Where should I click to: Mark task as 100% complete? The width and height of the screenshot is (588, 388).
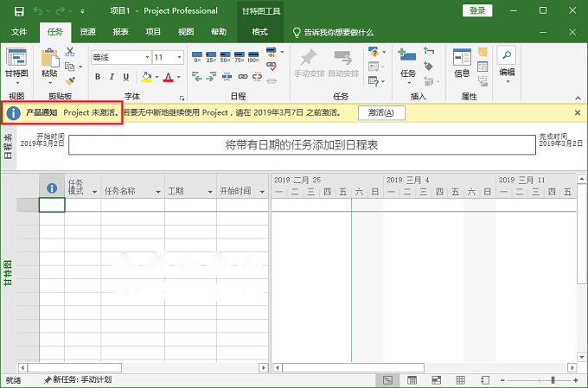tap(253, 57)
